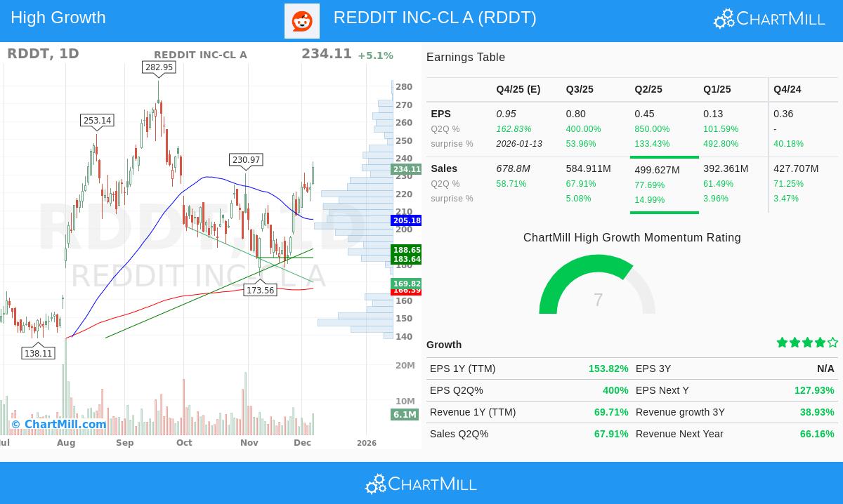The image size is (843, 504).
Task: Click the ChartMill logo in the page footer
Action: [421, 484]
